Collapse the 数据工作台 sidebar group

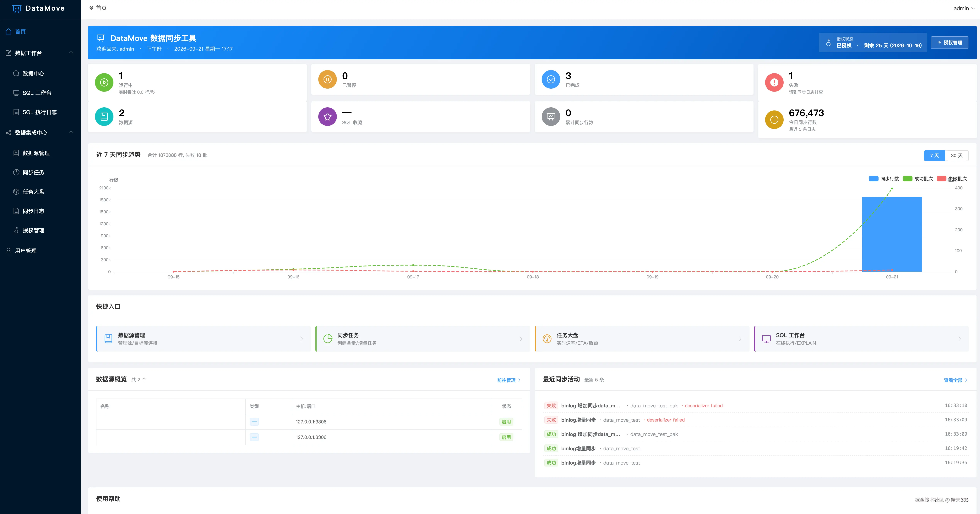[x=71, y=53]
